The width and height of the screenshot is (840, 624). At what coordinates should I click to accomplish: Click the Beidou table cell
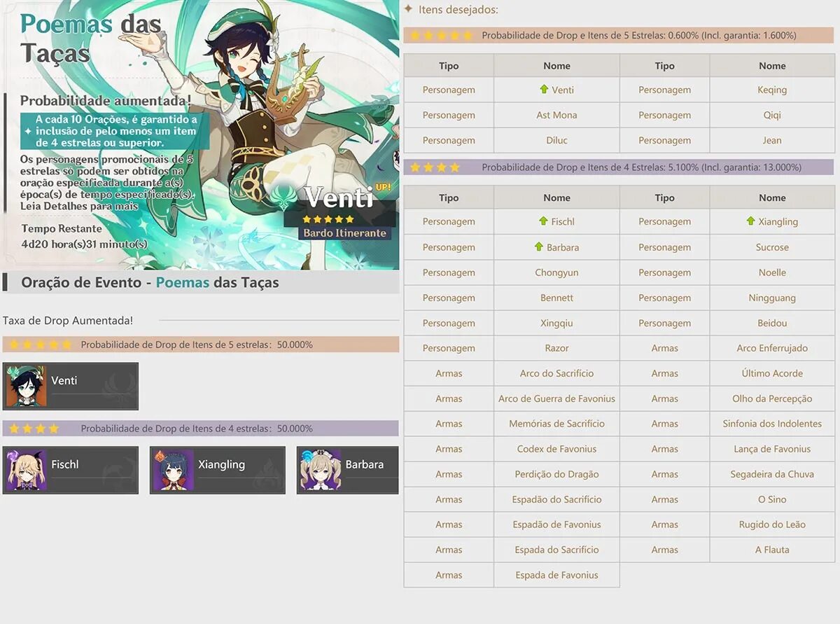771,323
